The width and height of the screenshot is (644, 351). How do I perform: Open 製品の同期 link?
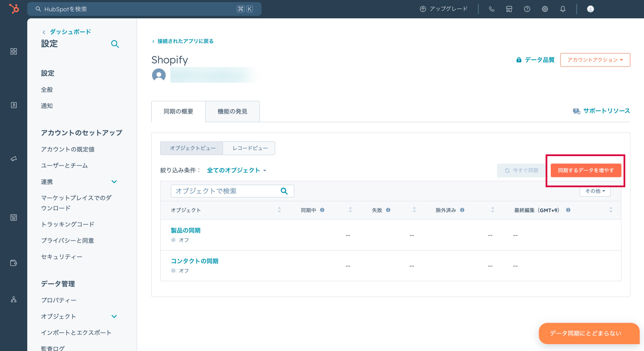[x=186, y=230]
